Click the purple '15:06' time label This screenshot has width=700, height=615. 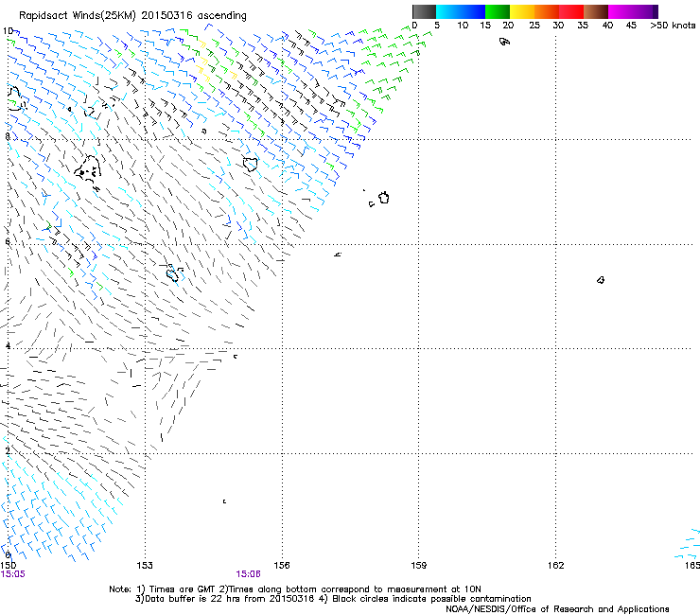[x=248, y=574]
